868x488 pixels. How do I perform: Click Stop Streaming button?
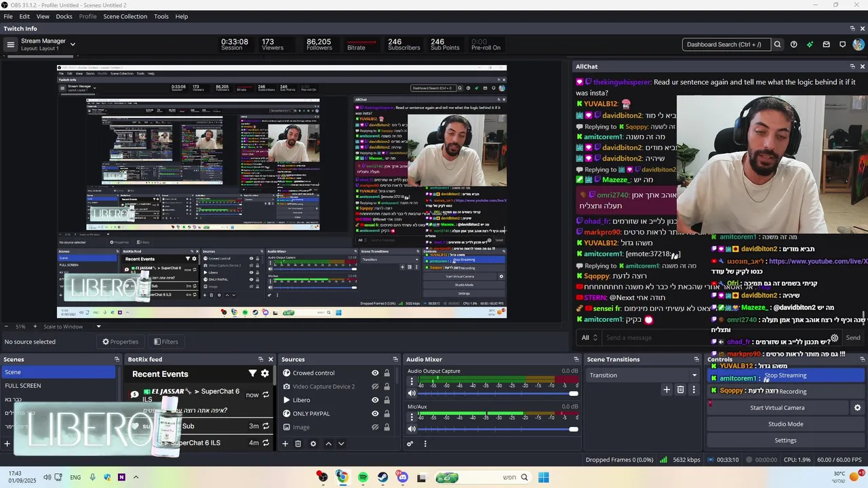point(785,375)
